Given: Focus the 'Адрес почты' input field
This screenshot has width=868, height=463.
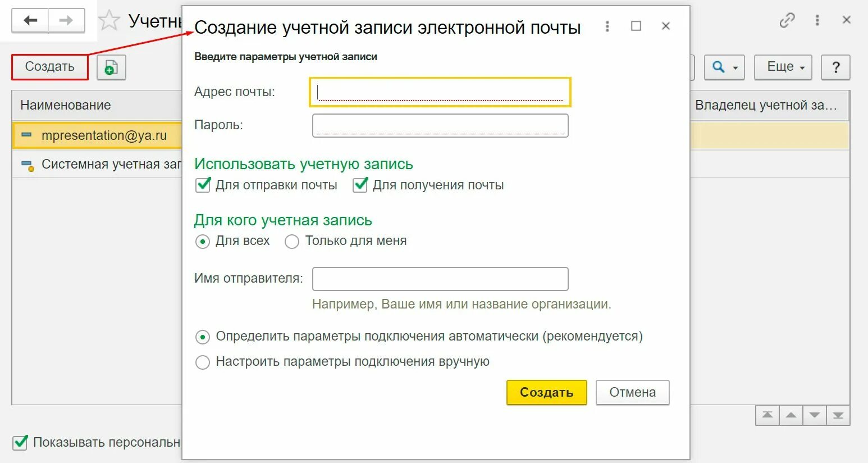Looking at the screenshot, I should coord(440,92).
